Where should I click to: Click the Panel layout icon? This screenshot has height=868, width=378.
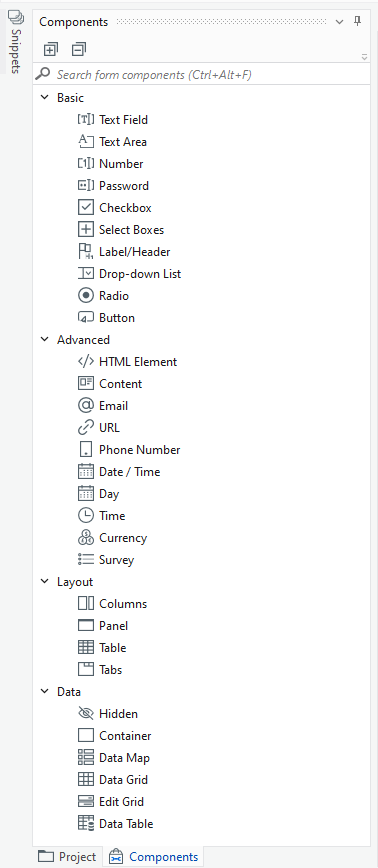click(86, 626)
